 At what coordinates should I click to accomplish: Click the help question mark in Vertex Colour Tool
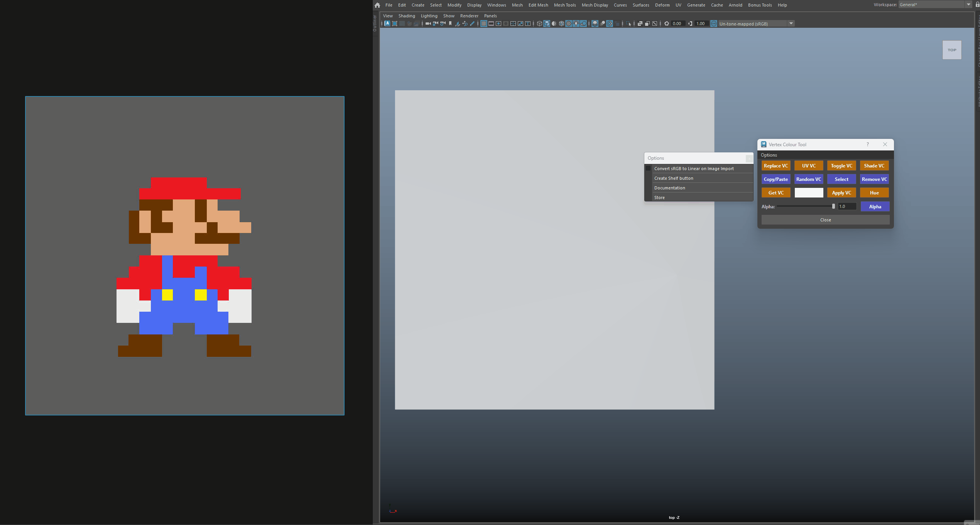pyautogui.click(x=868, y=144)
